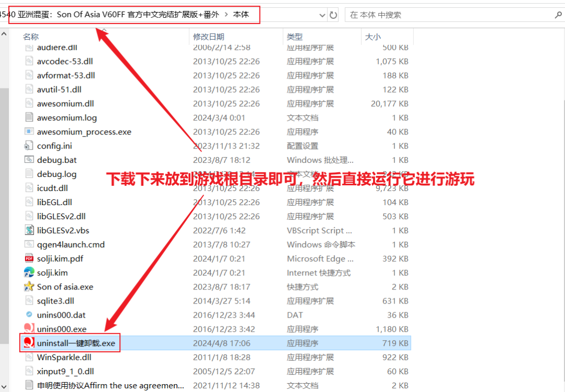This screenshot has height=392, width=565.
Task: Click the date 2021/11/12 14:38
Action: click(227, 386)
